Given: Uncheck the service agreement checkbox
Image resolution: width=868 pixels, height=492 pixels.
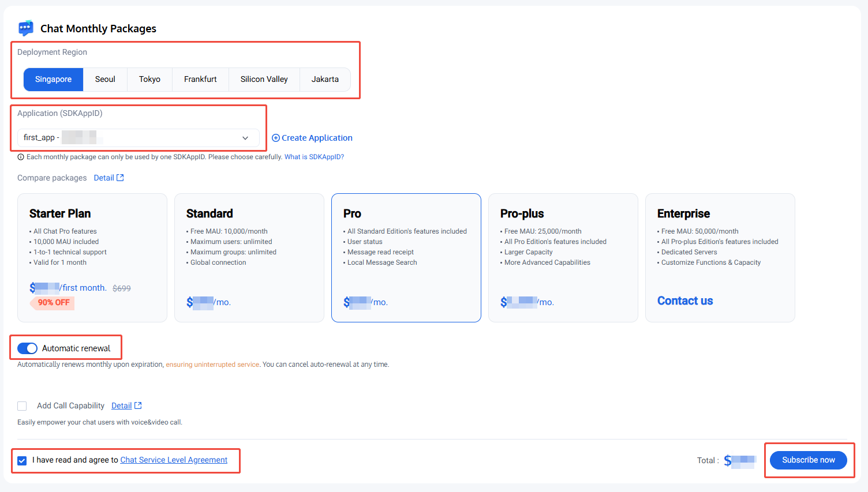Looking at the screenshot, I should coord(22,460).
